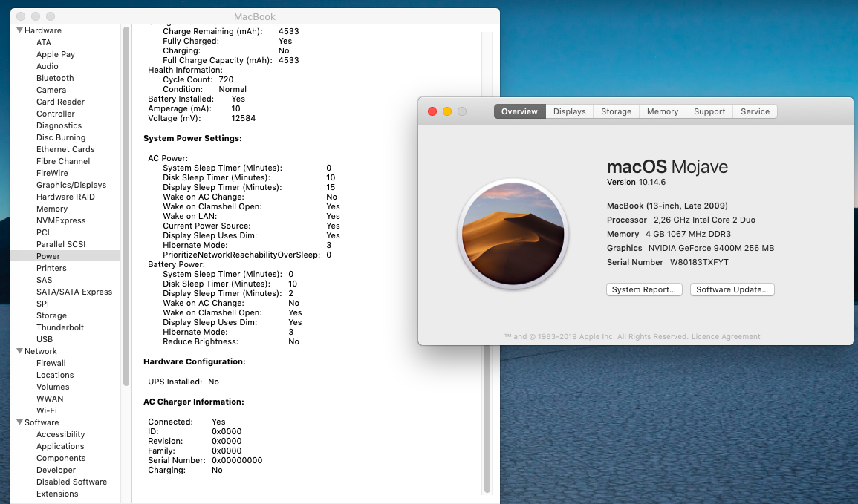The image size is (858, 504).
Task: Select Diagnostics in the sidebar
Action: pos(59,125)
